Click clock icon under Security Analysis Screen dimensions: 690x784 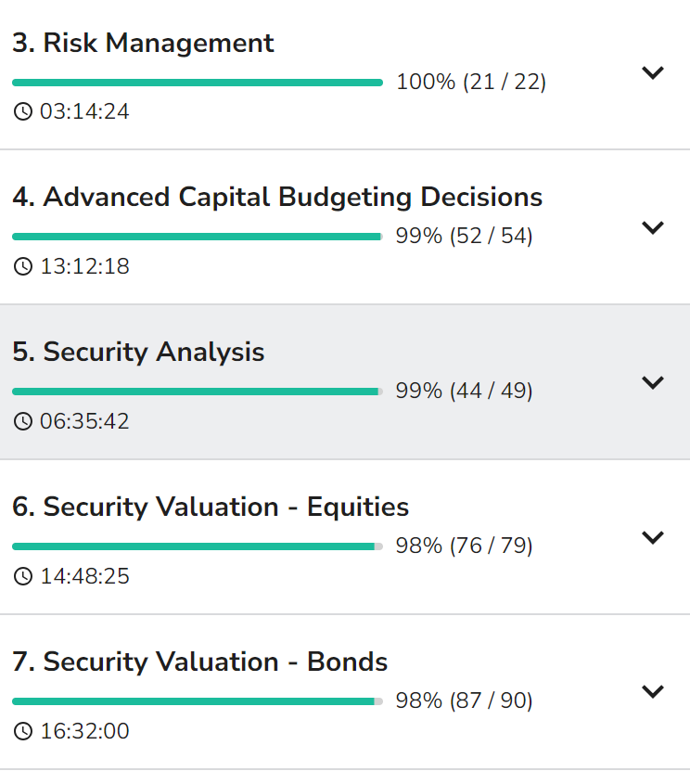coord(22,422)
